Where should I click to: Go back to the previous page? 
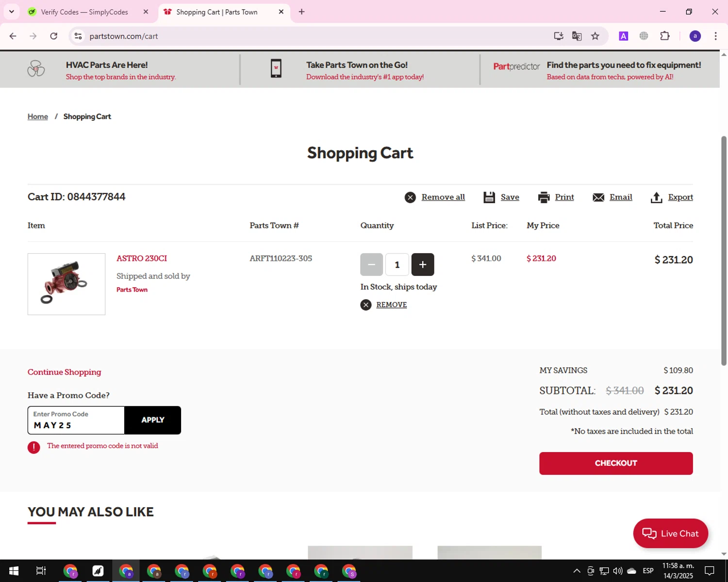[13, 36]
